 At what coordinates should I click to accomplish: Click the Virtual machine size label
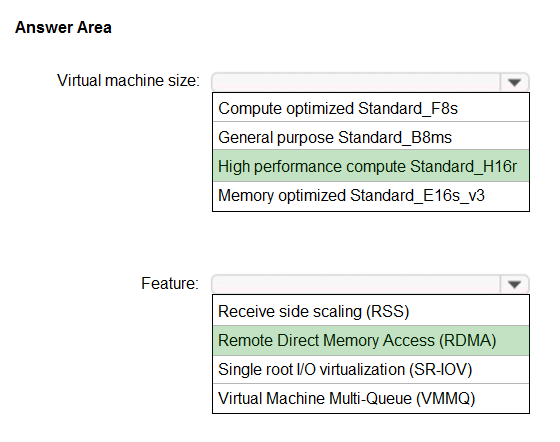128,80
